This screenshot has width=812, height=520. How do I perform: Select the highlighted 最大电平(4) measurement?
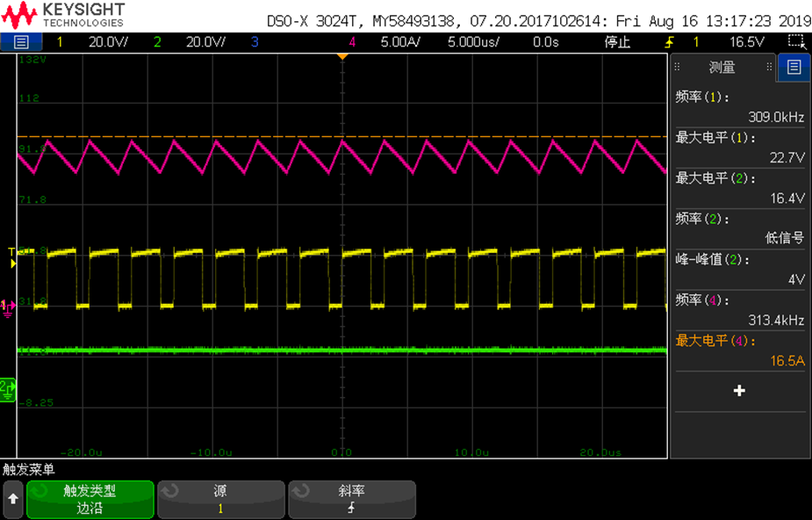pyautogui.click(x=715, y=340)
